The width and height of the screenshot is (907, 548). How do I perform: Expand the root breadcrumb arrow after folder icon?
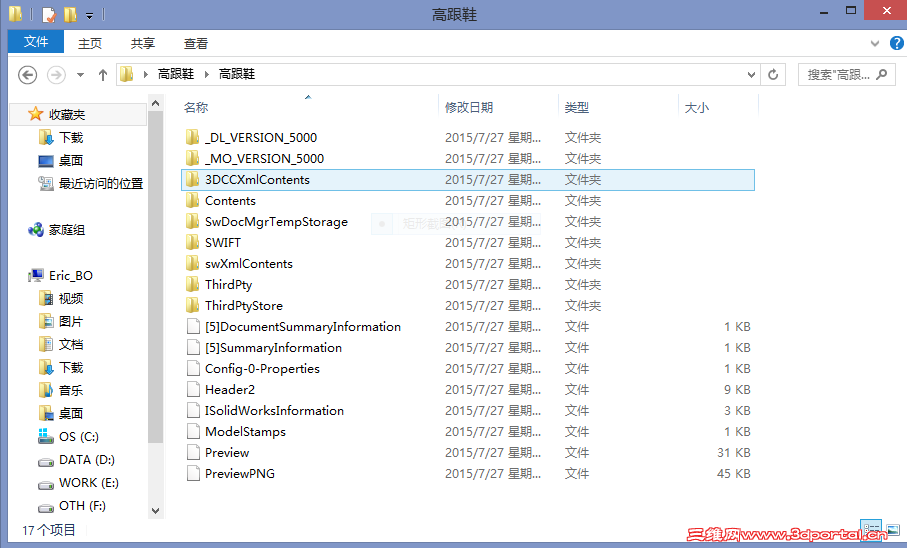145,74
